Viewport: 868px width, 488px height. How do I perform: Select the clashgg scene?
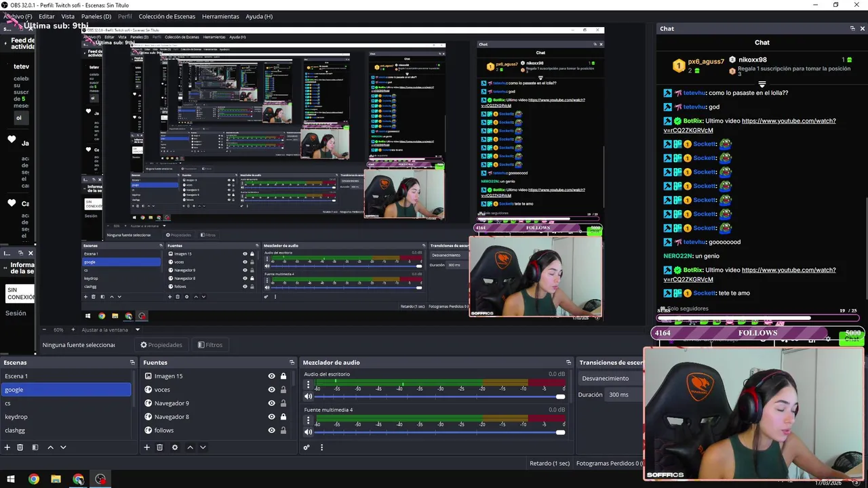(66, 430)
